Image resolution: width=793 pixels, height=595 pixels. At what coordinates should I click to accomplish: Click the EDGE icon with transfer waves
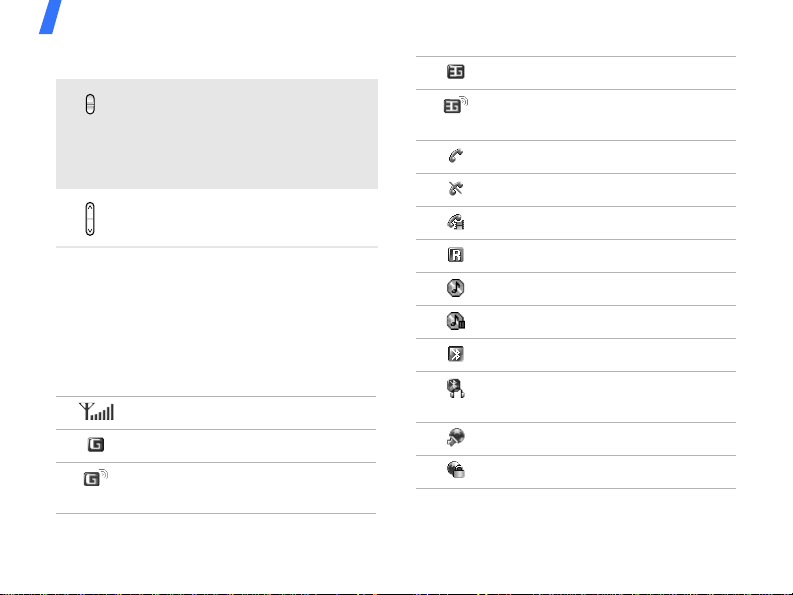click(456, 105)
